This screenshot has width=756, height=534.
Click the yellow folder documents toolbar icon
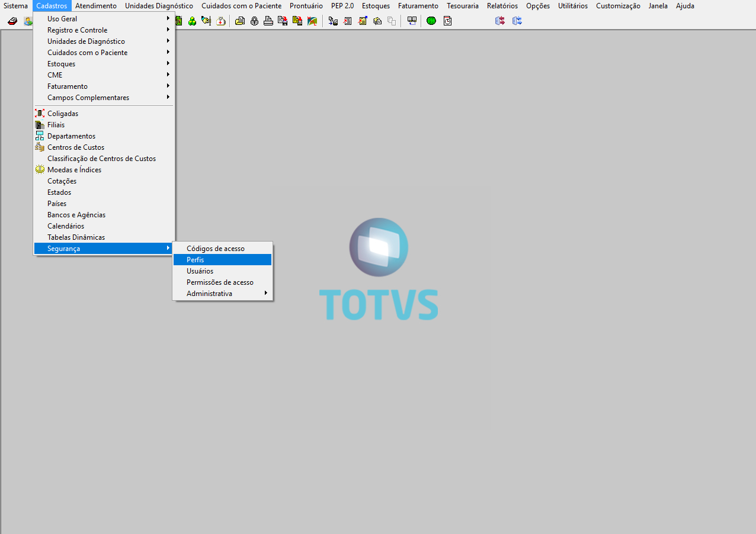click(239, 21)
